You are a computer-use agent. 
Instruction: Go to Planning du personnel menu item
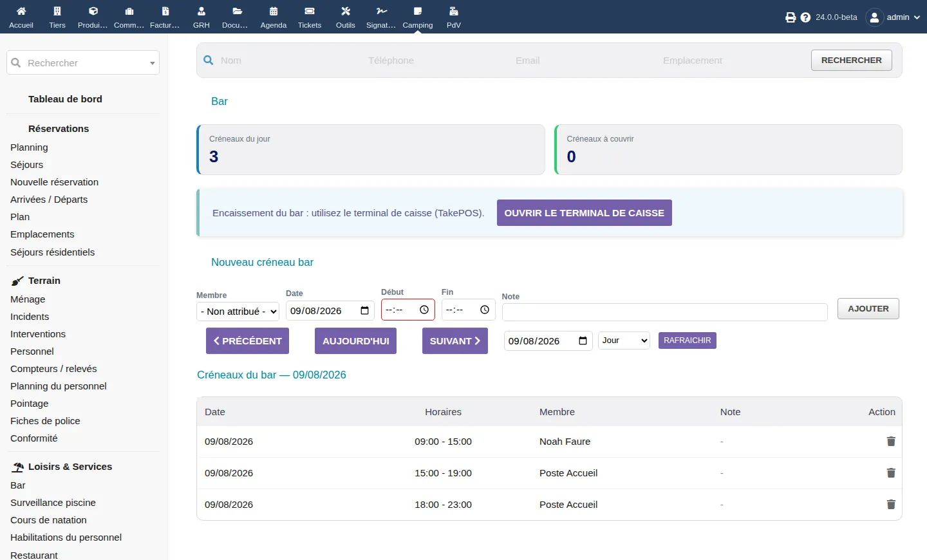tap(59, 386)
